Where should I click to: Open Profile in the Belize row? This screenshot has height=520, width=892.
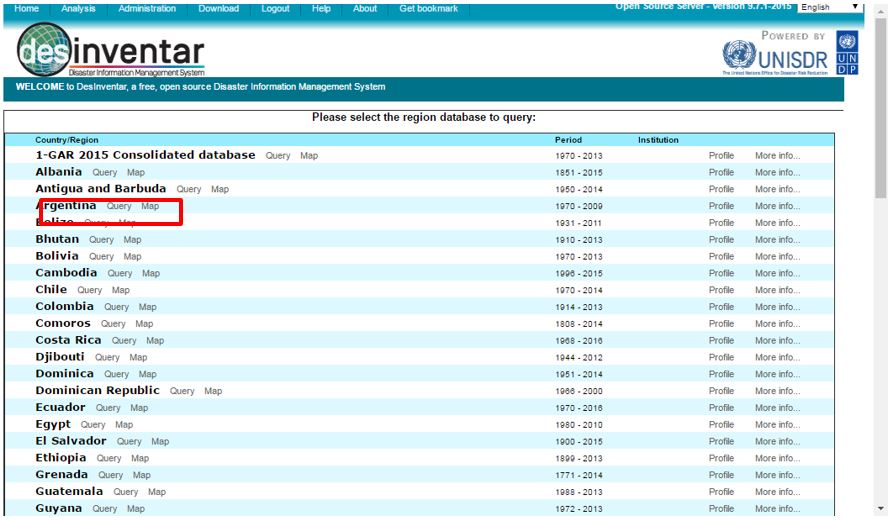[x=721, y=223]
